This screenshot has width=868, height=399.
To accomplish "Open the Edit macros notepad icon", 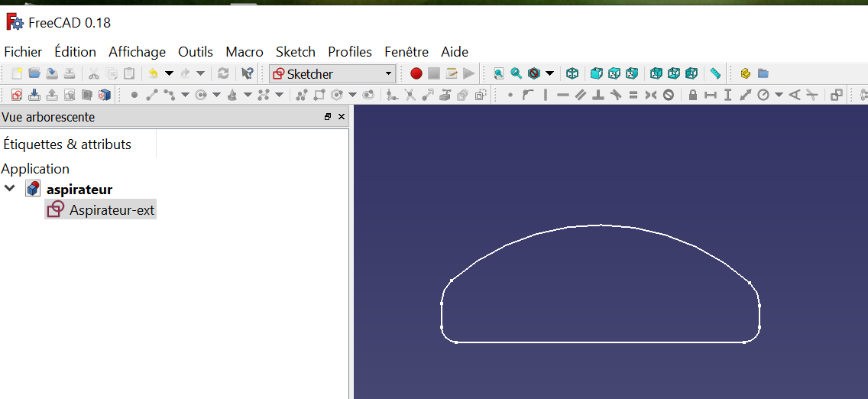I will (x=452, y=73).
